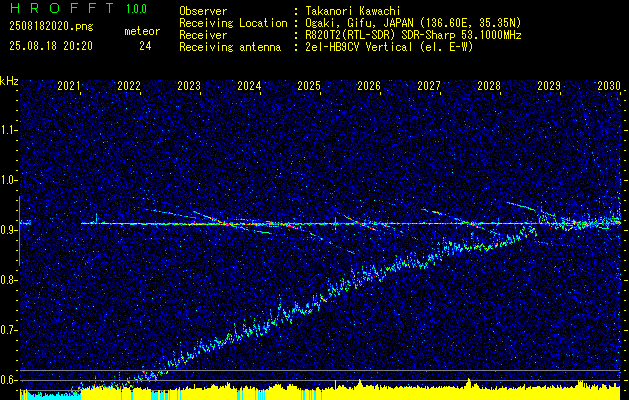Screen dimensions: 629x400
Task: Click the HROFFT title text
Action: click(62, 8)
